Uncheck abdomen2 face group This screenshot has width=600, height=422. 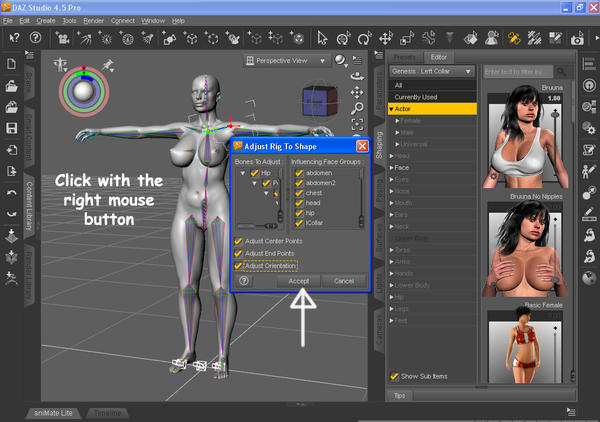[299, 183]
